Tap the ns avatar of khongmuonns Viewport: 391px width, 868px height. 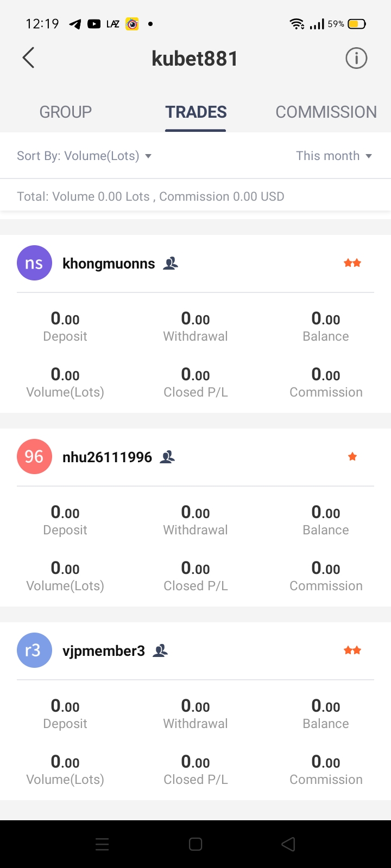click(x=34, y=263)
